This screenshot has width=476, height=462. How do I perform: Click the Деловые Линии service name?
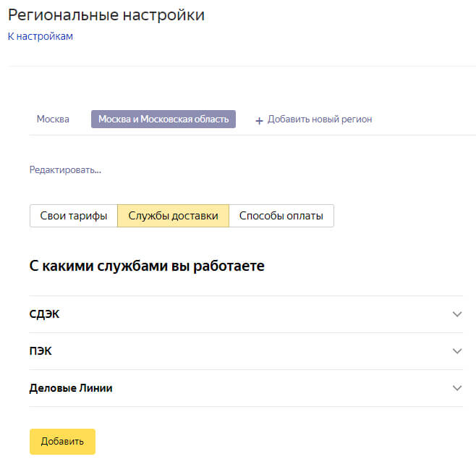(71, 388)
